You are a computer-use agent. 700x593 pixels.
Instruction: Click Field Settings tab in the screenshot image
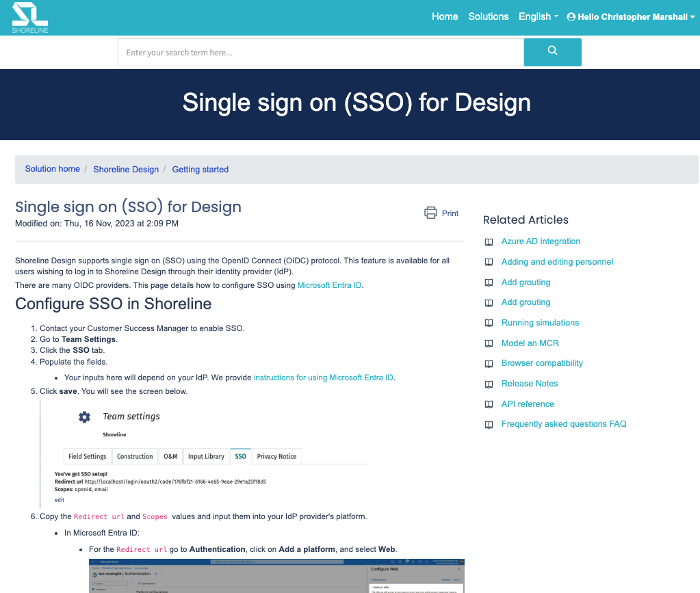(x=88, y=456)
